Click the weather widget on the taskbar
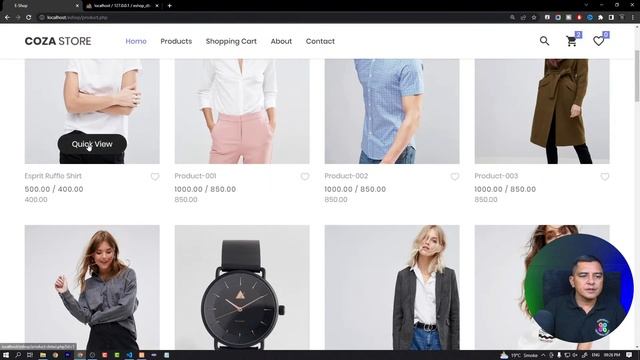 [518, 355]
